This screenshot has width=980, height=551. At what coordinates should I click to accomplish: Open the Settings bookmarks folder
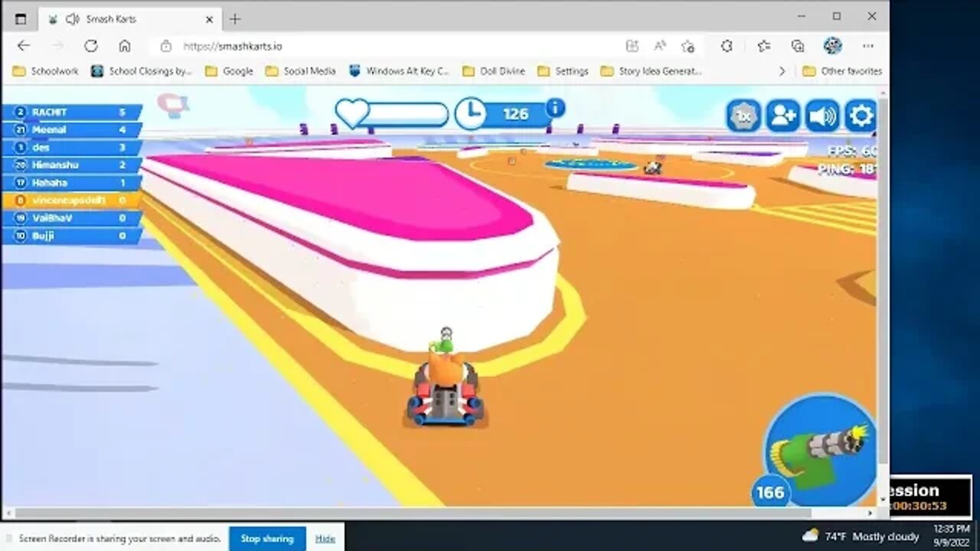pyautogui.click(x=563, y=71)
